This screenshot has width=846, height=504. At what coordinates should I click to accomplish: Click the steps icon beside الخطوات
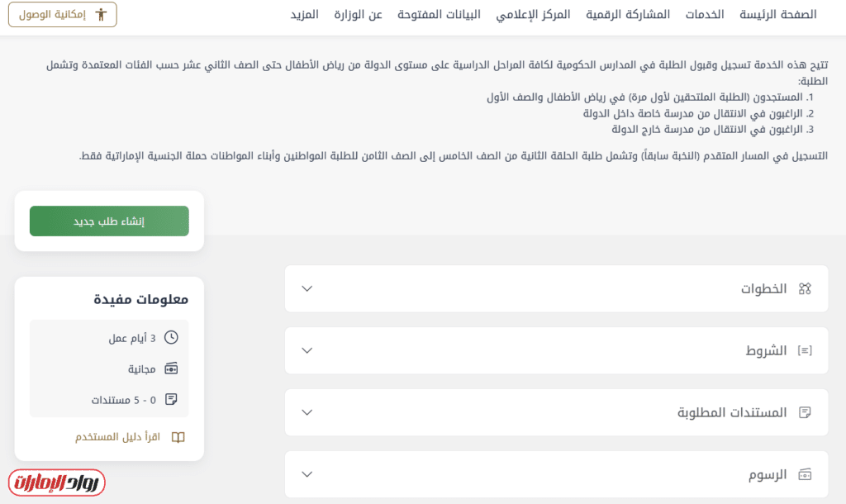(805, 288)
